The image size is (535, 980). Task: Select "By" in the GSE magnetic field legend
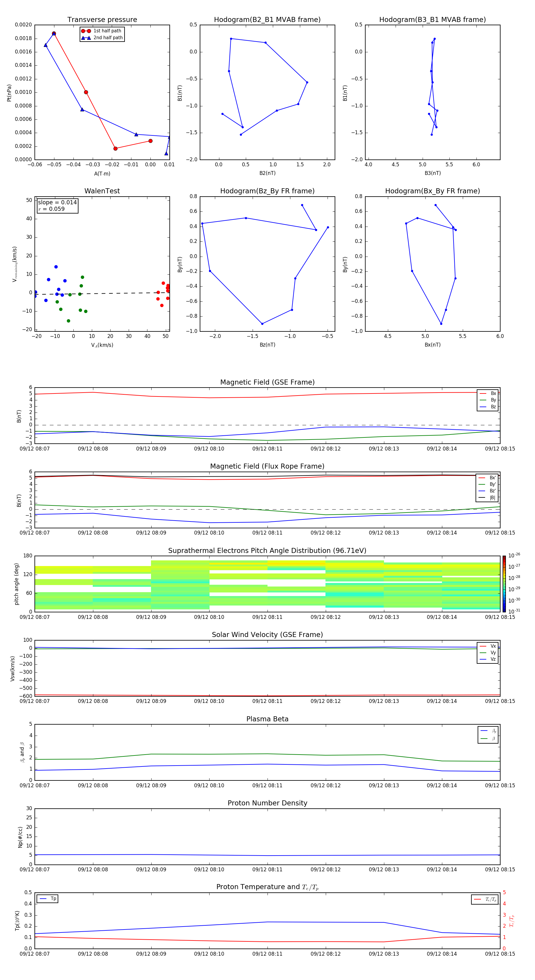(488, 400)
